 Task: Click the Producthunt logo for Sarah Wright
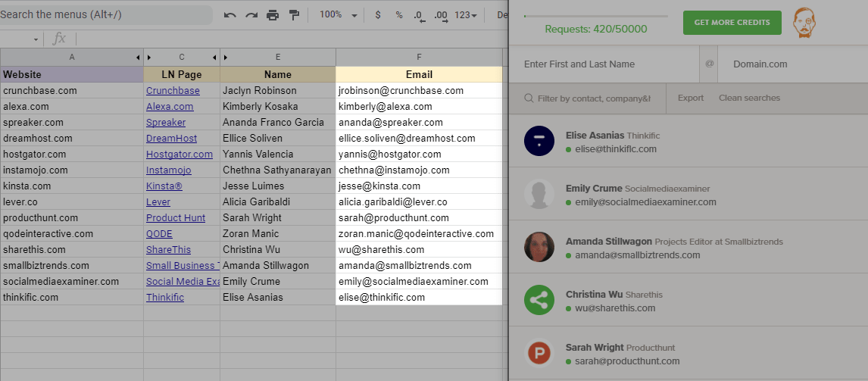[x=539, y=353]
